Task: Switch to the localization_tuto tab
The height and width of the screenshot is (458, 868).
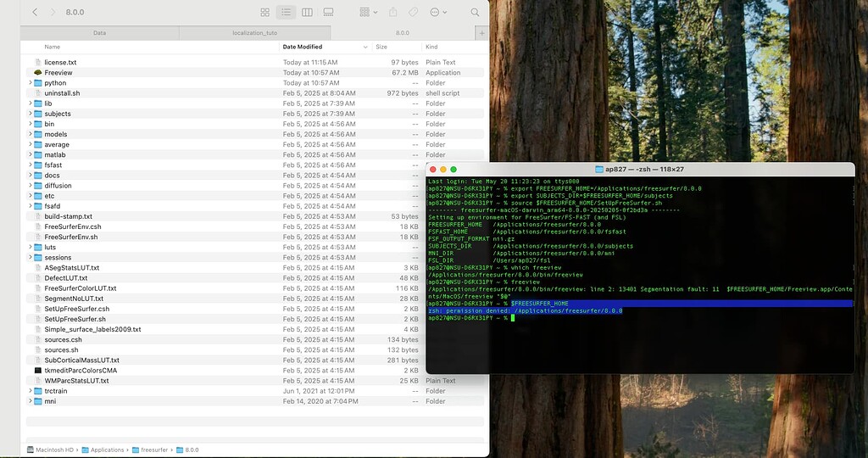Action: pos(254,33)
